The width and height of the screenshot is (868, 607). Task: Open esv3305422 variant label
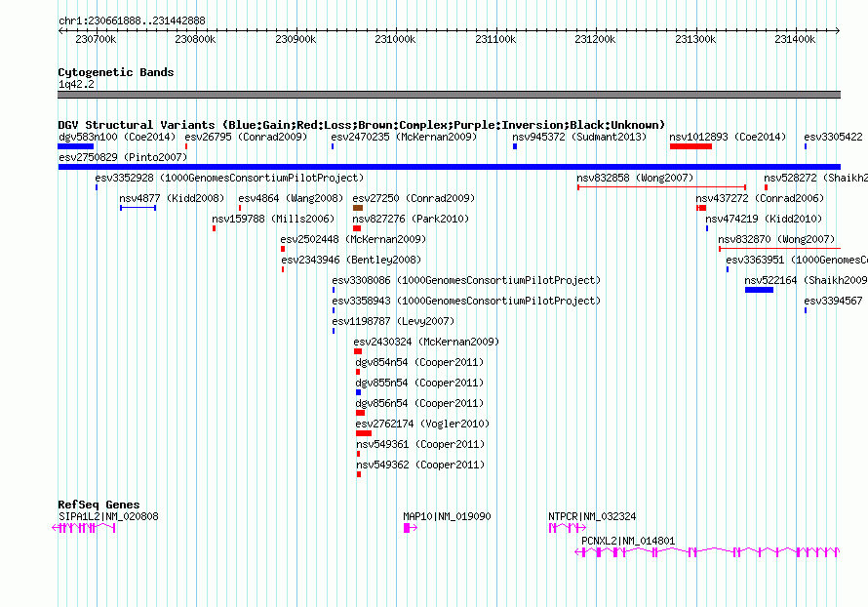coord(833,137)
